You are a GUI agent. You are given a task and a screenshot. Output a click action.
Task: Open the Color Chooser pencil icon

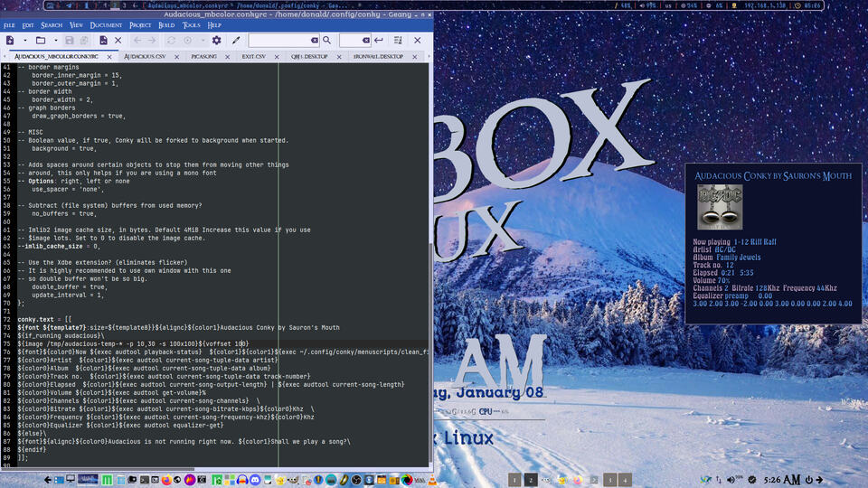click(x=236, y=41)
